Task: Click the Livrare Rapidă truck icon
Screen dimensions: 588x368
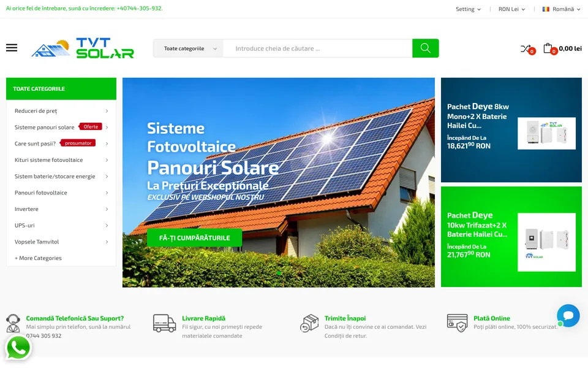Action: pos(164,323)
